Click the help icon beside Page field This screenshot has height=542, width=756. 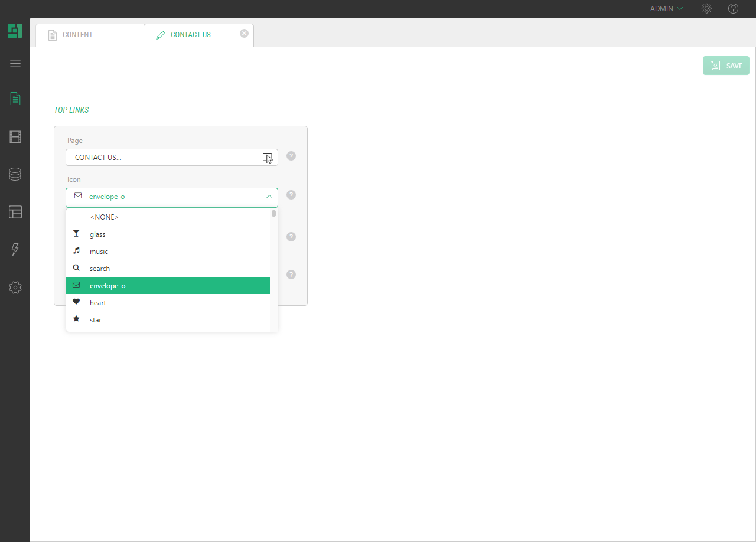click(x=291, y=156)
